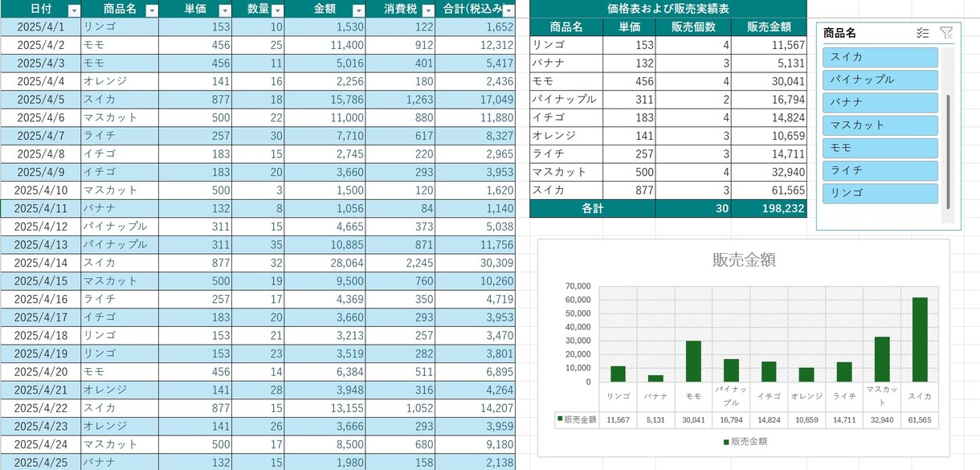Screen dimensions: 980x470
Task: Click the 商品名 slicer header caption
Action: click(x=839, y=33)
